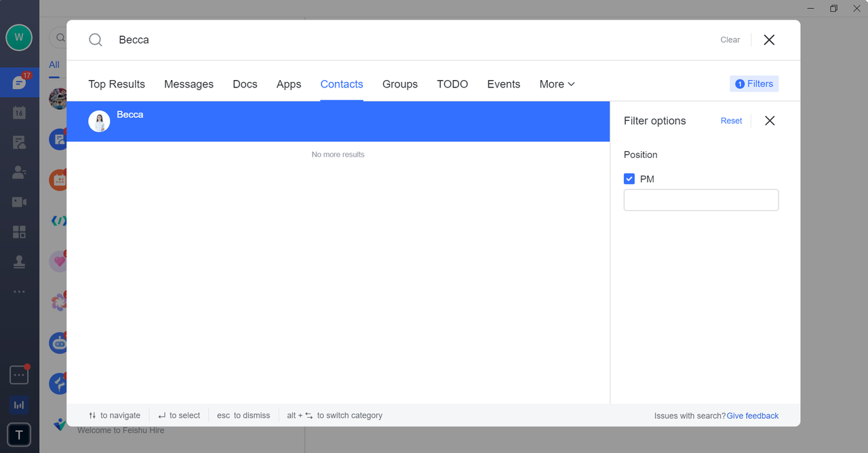Image resolution: width=868 pixels, height=453 pixels.
Task: Open the Approval stamp icon in sidebar
Action: [19, 262]
